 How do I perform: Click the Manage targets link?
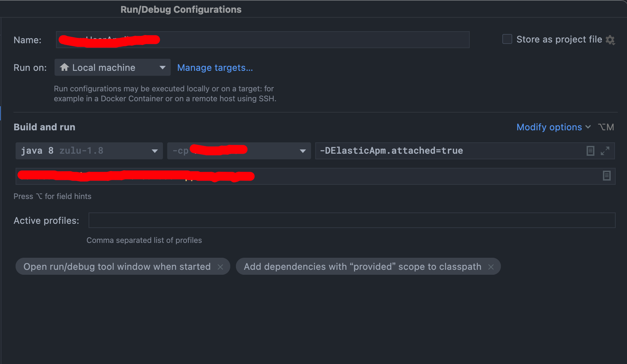point(215,68)
